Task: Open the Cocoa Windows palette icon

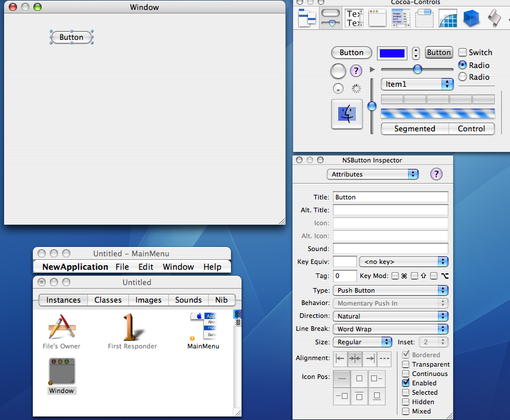Action: click(x=378, y=18)
